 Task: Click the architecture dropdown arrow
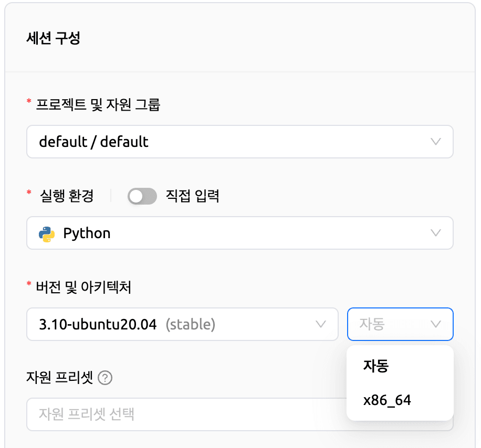coord(435,324)
